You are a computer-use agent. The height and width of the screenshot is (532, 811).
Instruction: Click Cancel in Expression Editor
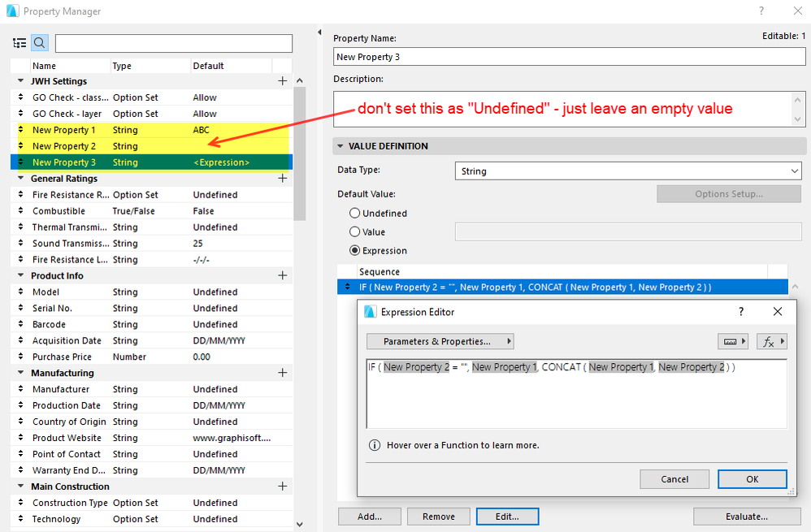[x=674, y=478]
